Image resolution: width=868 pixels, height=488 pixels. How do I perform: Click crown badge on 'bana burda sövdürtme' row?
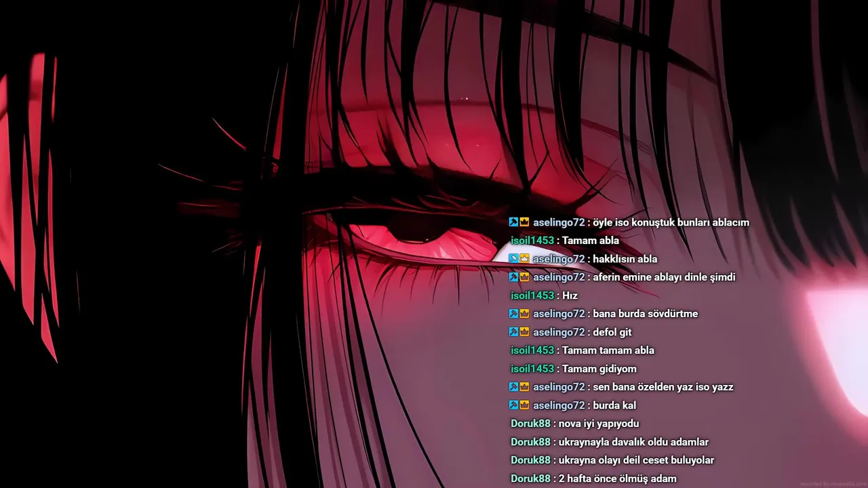click(x=524, y=313)
